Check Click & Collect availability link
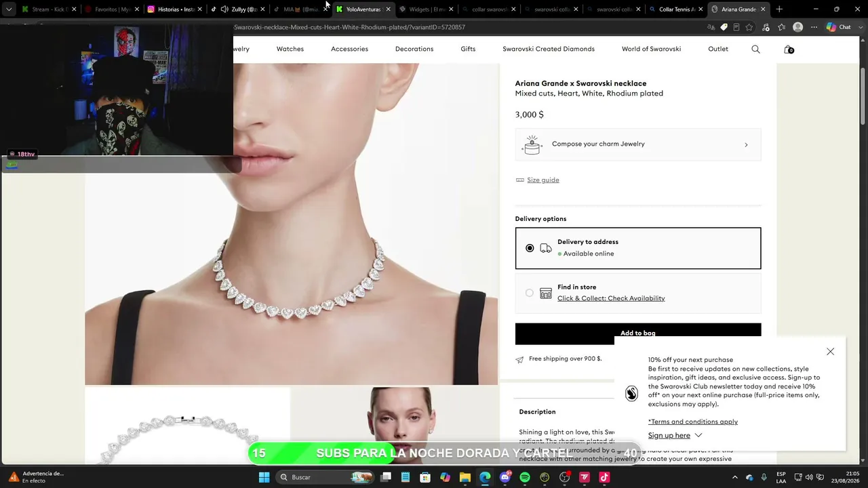The height and width of the screenshot is (488, 868). 611,298
